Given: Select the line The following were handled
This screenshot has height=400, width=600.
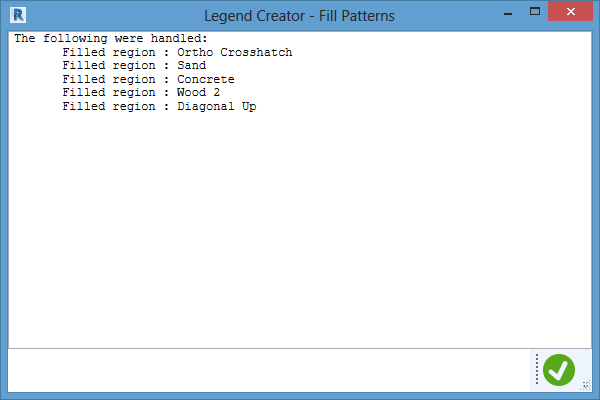Looking at the screenshot, I should pyautogui.click(x=111, y=39).
